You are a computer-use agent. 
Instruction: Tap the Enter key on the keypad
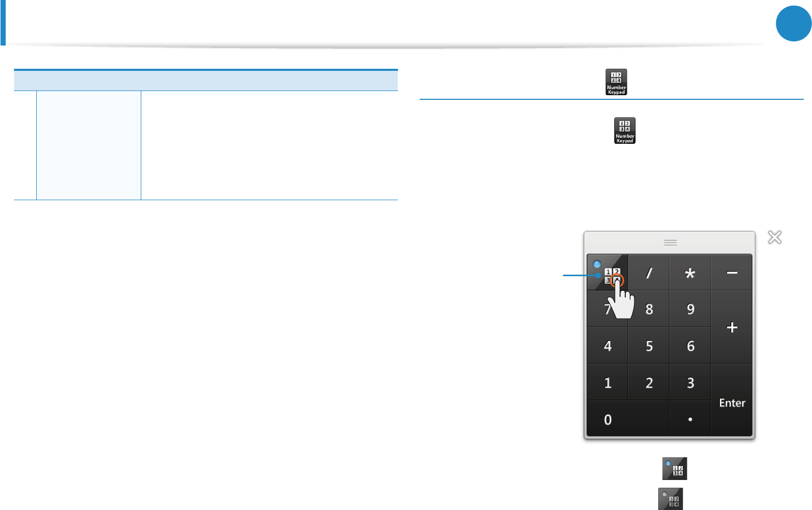point(732,400)
